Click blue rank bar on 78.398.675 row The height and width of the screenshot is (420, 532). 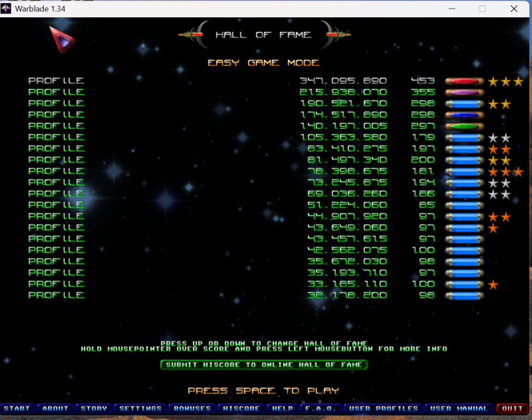[x=464, y=171]
